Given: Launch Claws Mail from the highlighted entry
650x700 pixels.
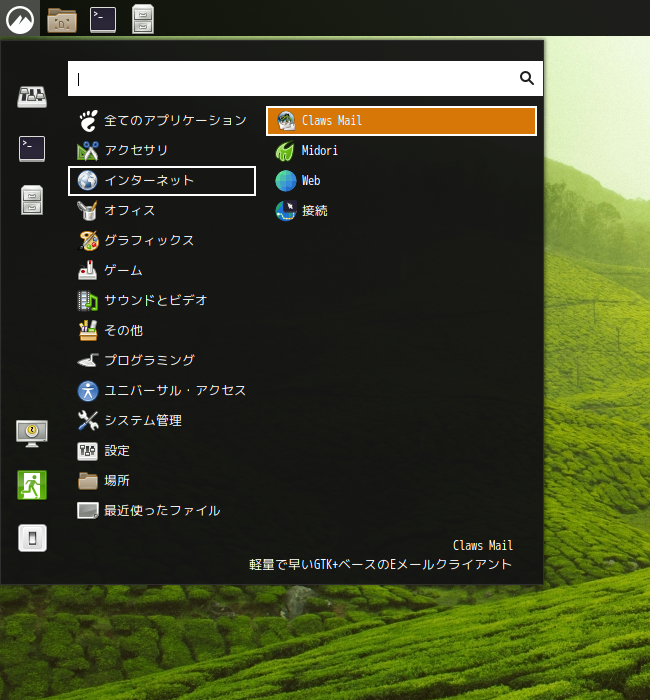Looking at the screenshot, I should [x=401, y=121].
